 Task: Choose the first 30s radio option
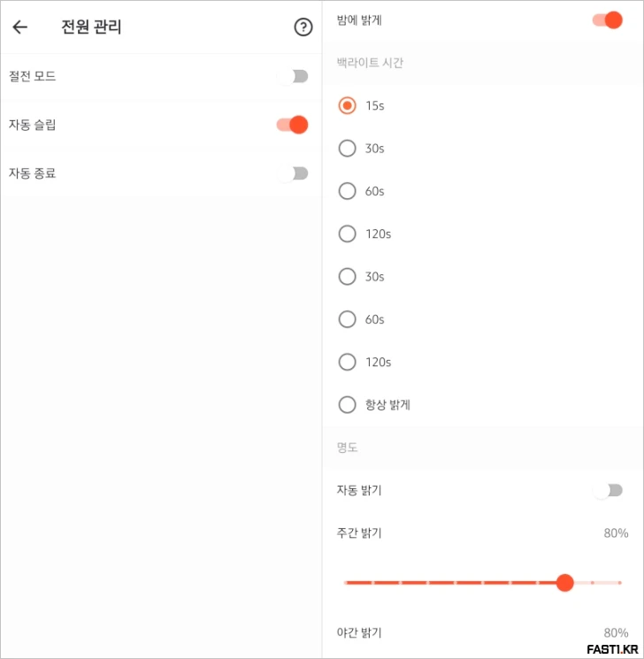click(x=348, y=149)
